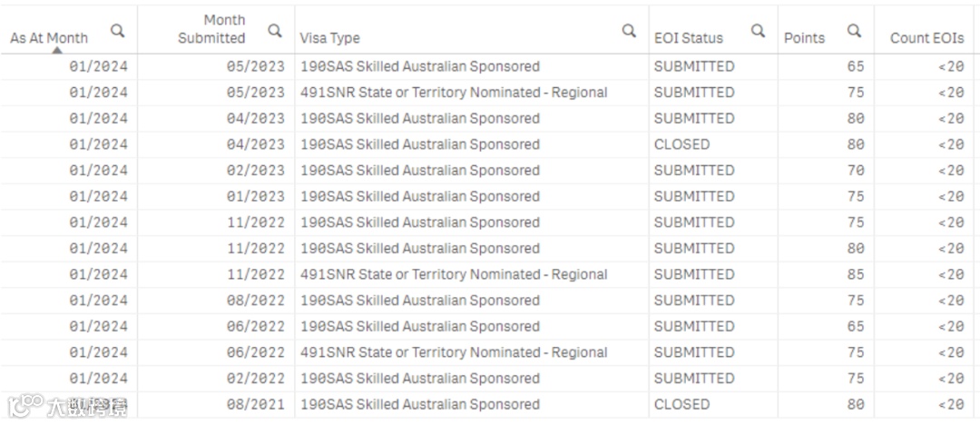Open the EOI Status search magnifier
Image resolution: width=980 pixels, height=425 pixels.
(x=759, y=31)
